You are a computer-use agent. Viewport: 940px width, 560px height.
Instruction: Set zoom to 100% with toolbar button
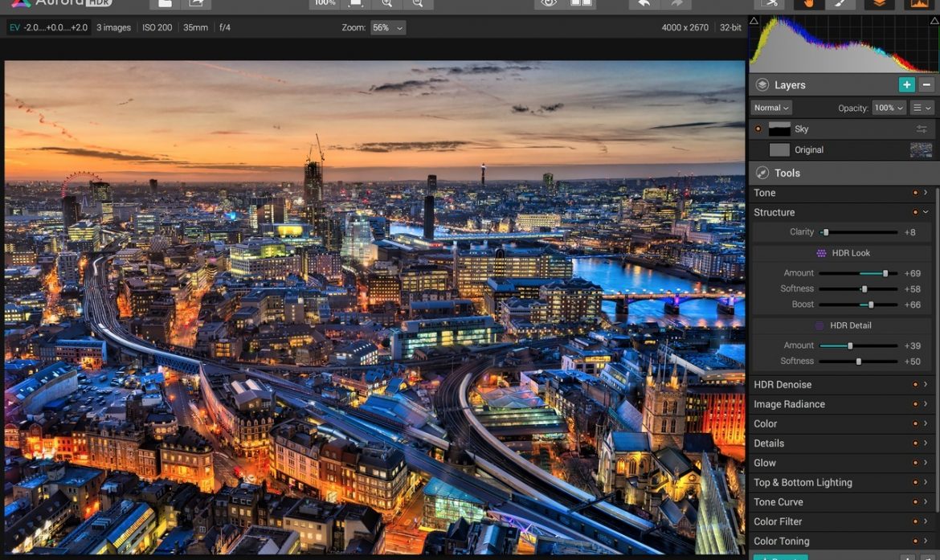point(325,3)
